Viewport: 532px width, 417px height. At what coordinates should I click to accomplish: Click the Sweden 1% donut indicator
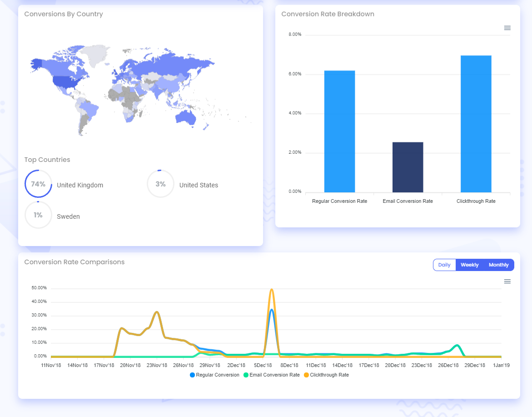38,215
